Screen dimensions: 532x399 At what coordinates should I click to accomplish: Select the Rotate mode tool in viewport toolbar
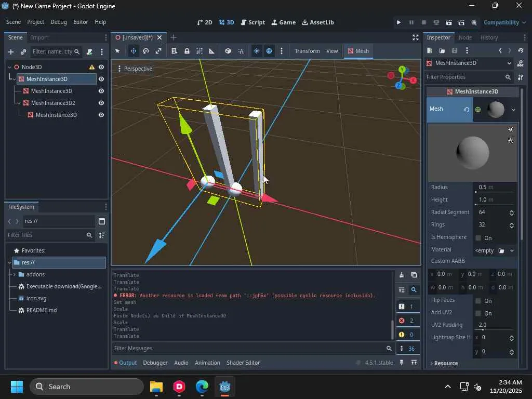pos(146,51)
